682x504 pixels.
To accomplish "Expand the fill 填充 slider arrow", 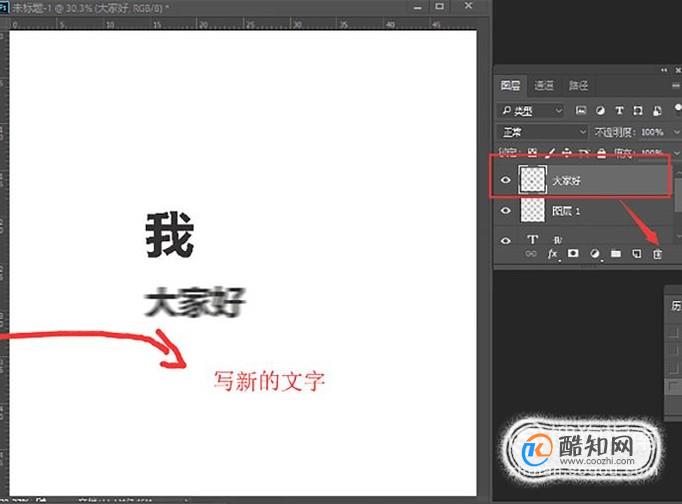I will tap(676, 153).
